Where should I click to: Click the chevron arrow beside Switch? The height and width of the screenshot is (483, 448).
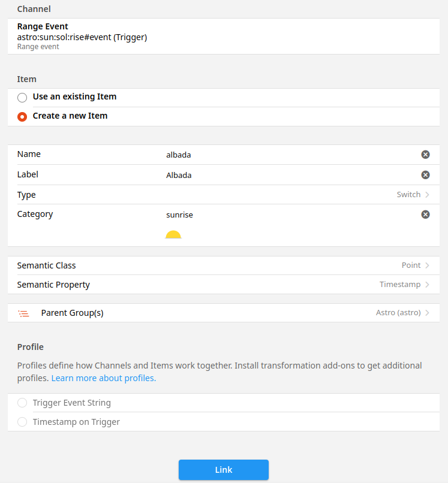click(x=428, y=195)
